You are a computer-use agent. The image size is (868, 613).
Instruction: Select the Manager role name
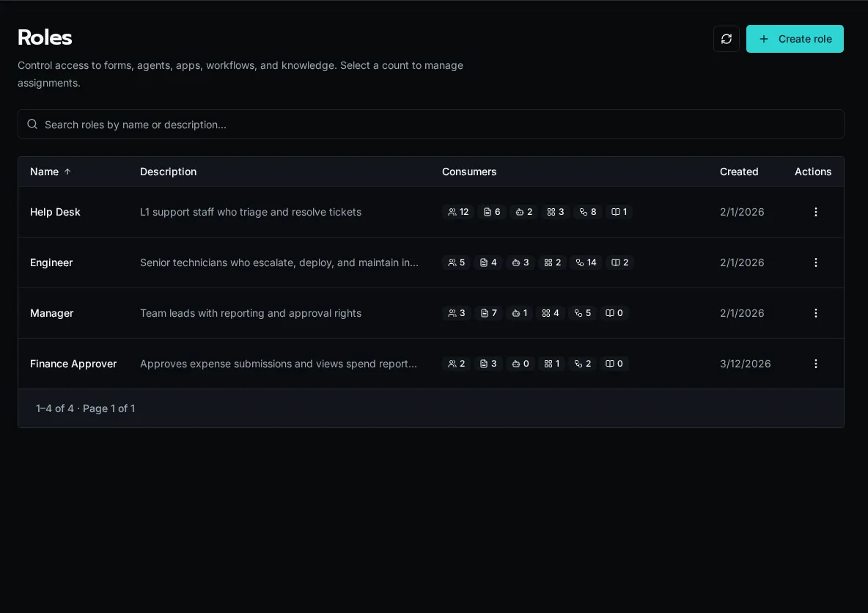tap(51, 313)
